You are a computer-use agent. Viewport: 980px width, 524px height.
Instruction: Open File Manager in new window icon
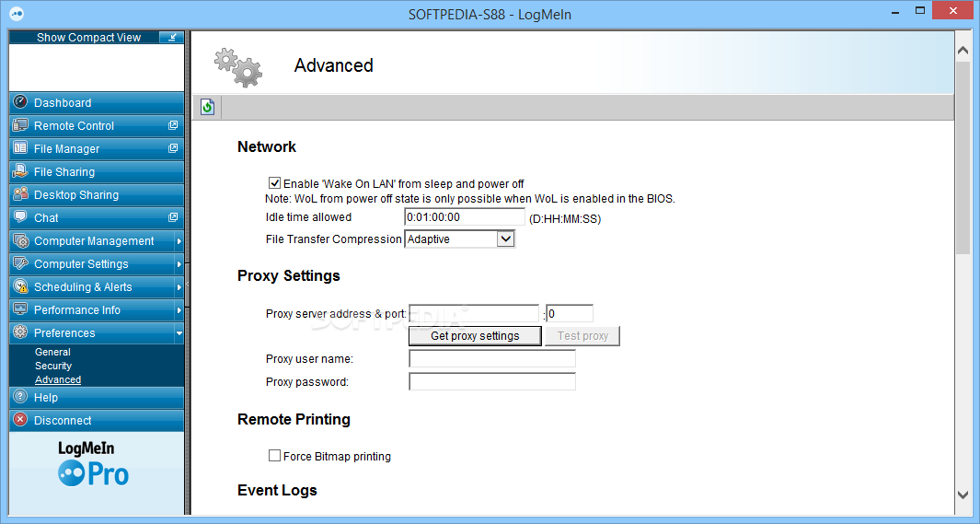173,148
